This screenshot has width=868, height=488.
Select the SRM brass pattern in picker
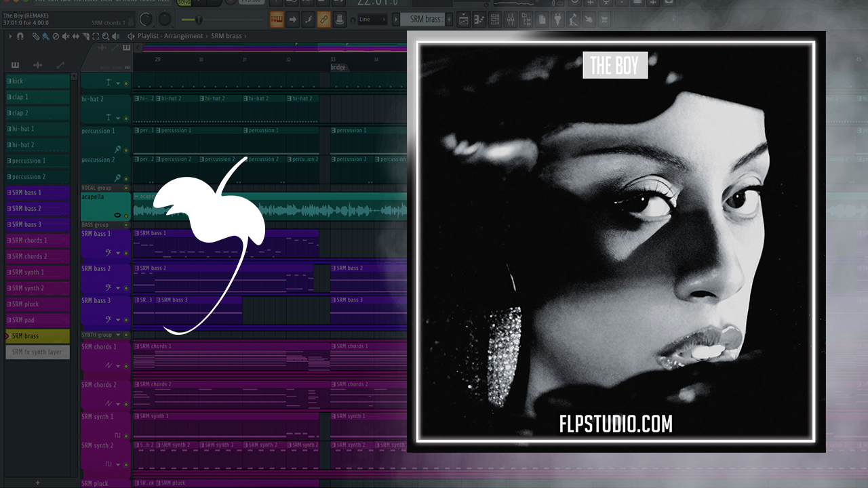coord(38,336)
